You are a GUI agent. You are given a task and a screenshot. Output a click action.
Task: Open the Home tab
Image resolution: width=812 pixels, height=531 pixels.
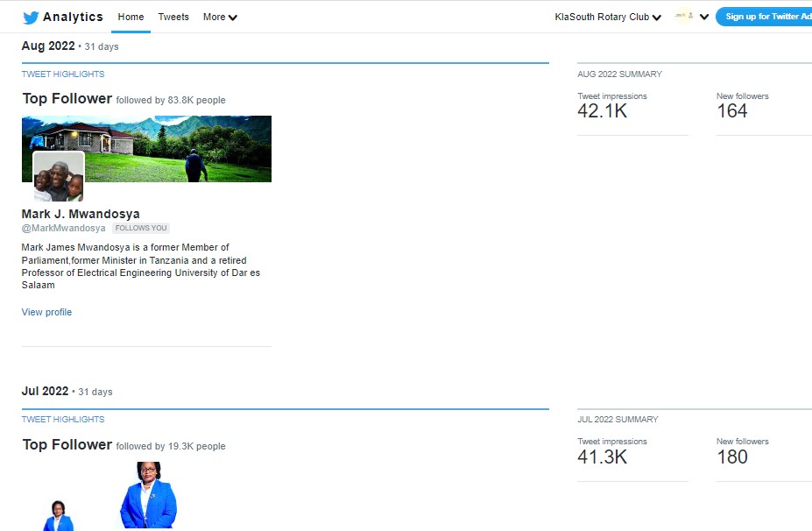(x=131, y=18)
